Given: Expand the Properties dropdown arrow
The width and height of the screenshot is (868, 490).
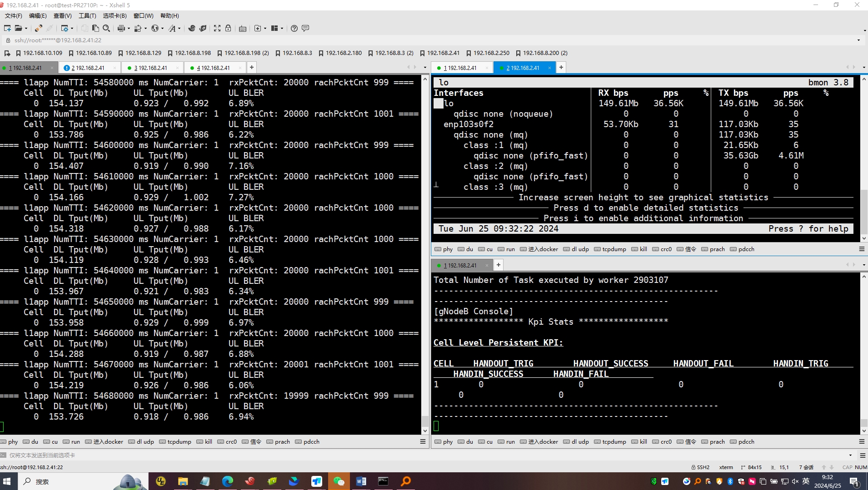Looking at the screenshot, I should pos(72,28).
